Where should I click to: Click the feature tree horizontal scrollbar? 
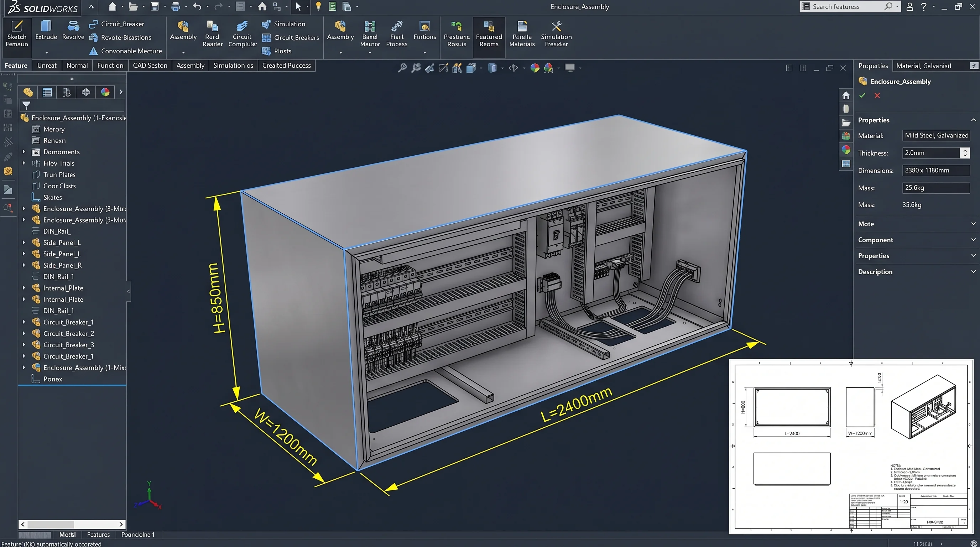point(72,524)
